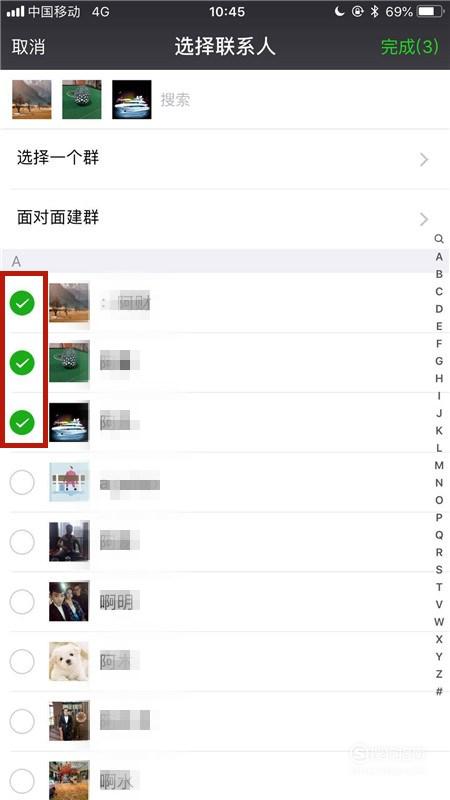Jump to the # section in index
The width and height of the screenshot is (450, 800).
pos(439,692)
